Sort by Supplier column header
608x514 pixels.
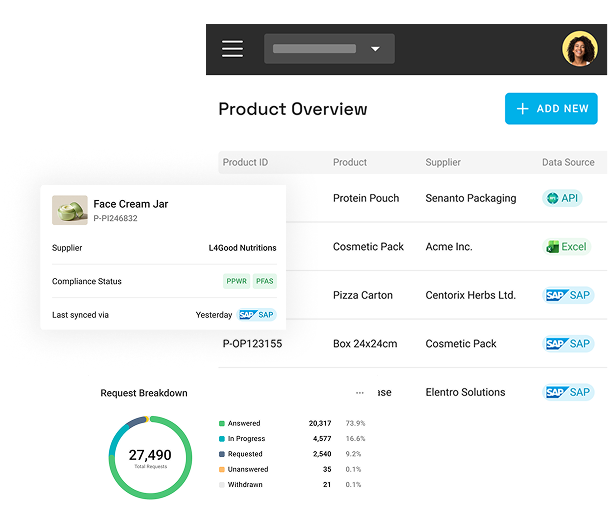443,162
